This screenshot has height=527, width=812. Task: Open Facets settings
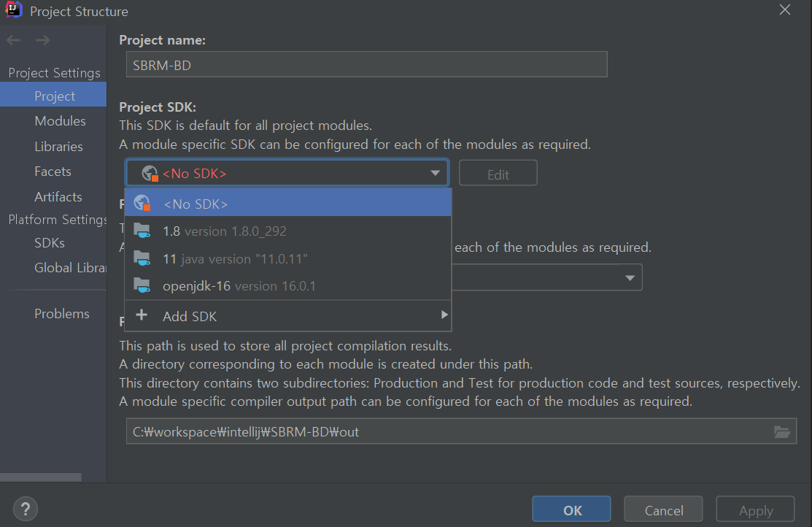pos(53,172)
